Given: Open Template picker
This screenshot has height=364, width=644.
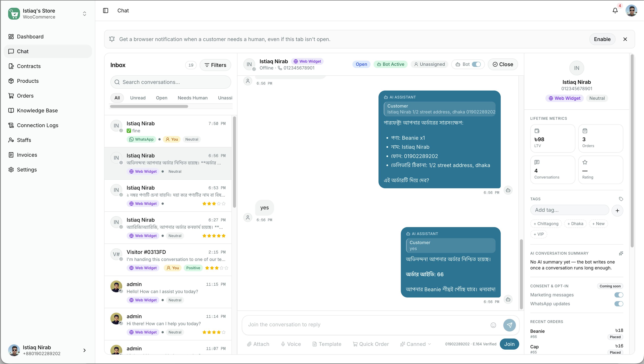Looking at the screenshot, I should pyautogui.click(x=327, y=344).
